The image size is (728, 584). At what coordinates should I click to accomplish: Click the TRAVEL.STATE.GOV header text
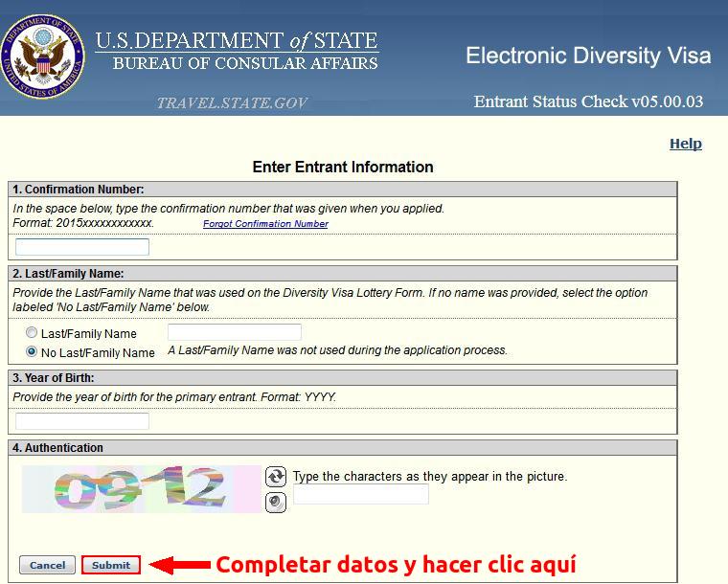click(x=232, y=102)
